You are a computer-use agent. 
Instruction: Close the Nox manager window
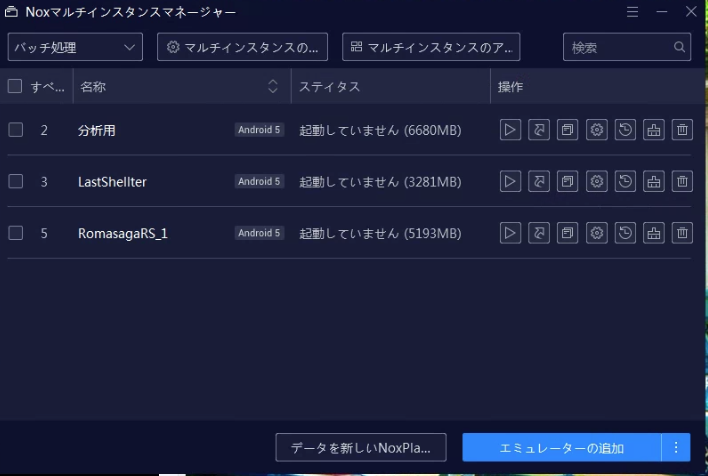click(x=691, y=11)
